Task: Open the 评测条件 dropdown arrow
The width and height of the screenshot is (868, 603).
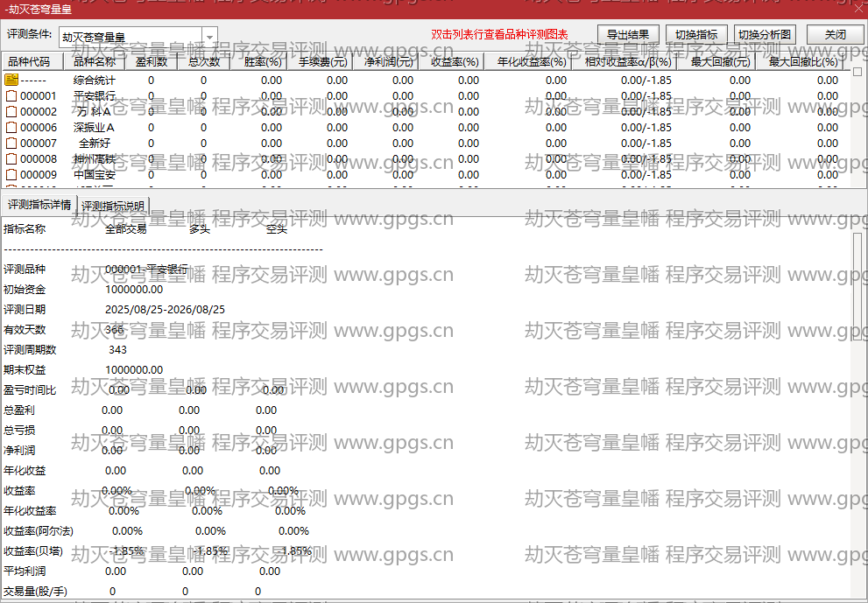Action: click(209, 38)
